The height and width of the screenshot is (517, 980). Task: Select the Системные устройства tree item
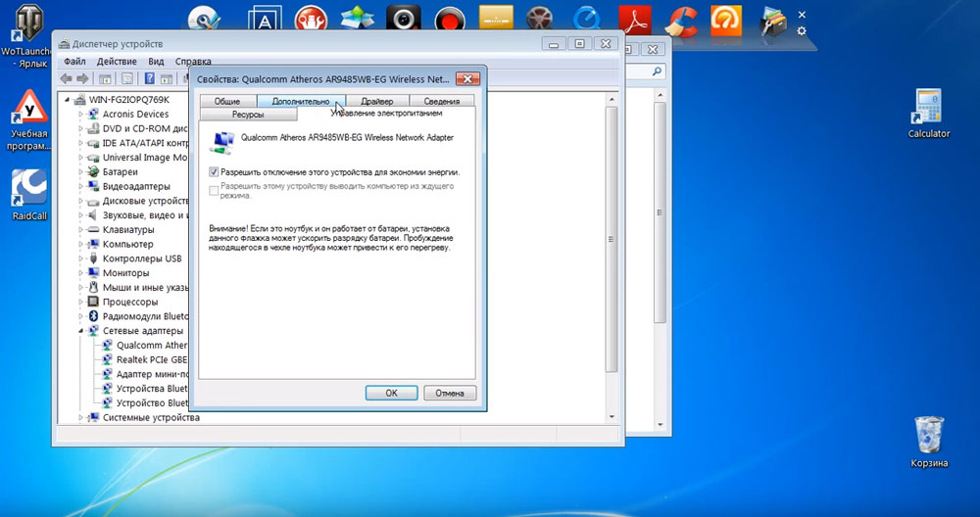151,417
